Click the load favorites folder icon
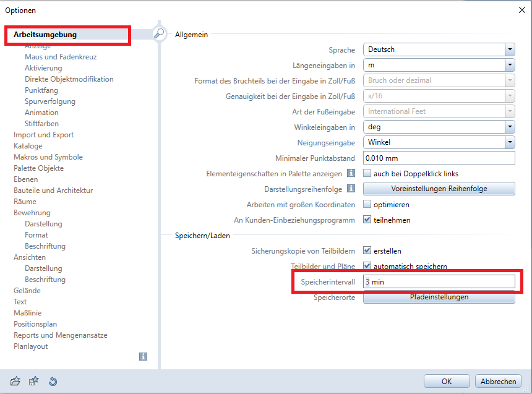The height and width of the screenshot is (394, 532). 16,381
